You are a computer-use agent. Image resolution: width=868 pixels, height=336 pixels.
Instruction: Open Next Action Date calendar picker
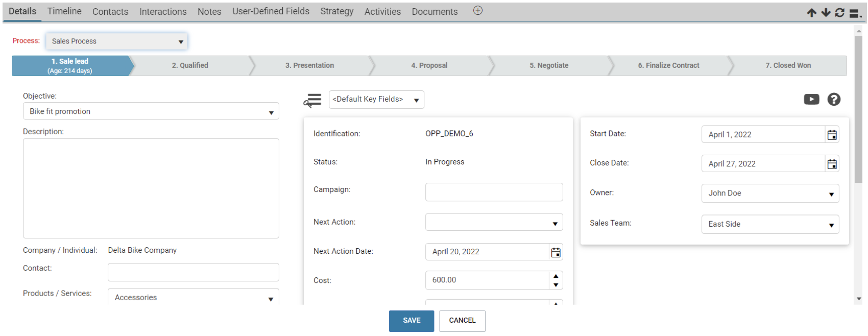(556, 252)
